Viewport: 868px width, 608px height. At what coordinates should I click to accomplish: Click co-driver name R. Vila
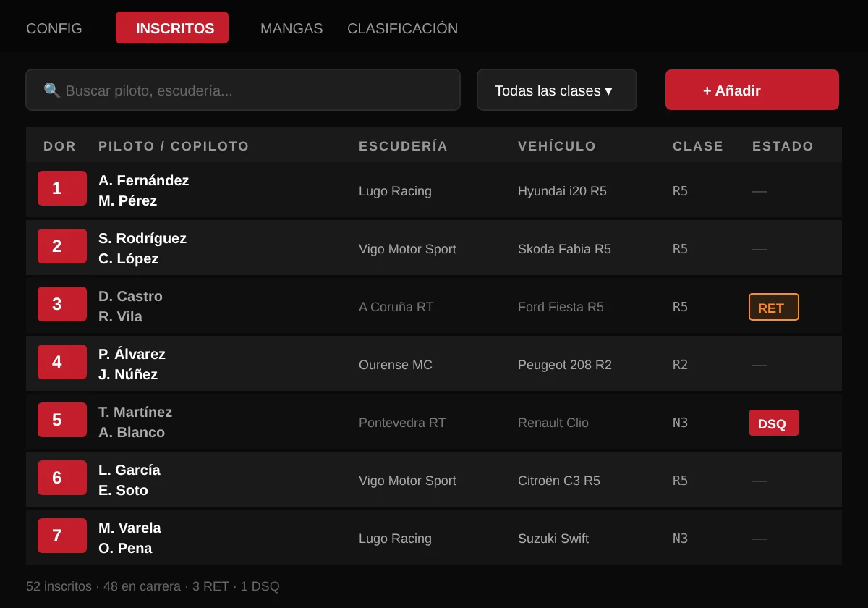coord(120,317)
